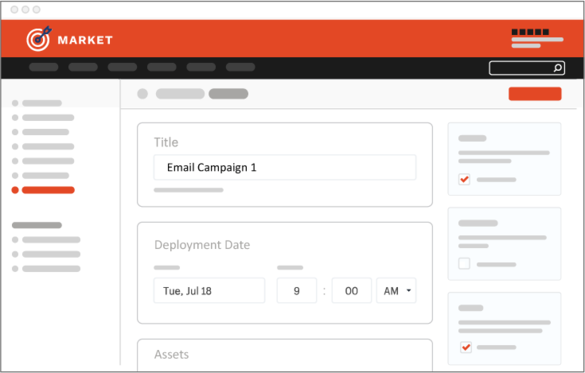Viewport: 585px width, 373px height.
Task: Click the account block with five black squares
Action: click(537, 38)
